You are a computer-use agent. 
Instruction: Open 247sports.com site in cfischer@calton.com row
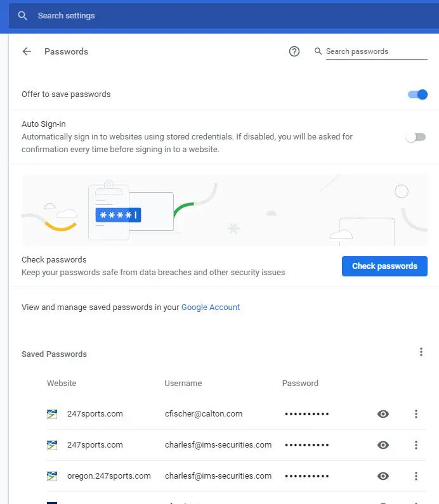[x=95, y=414]
